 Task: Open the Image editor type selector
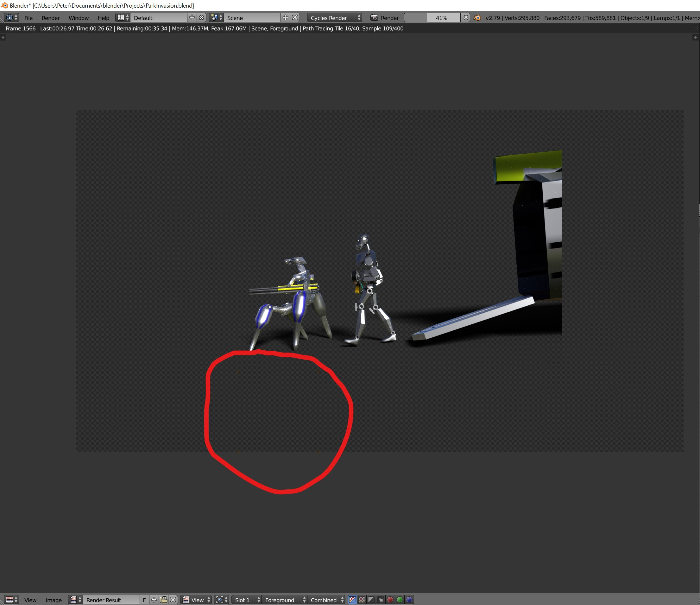coord(11,600)
